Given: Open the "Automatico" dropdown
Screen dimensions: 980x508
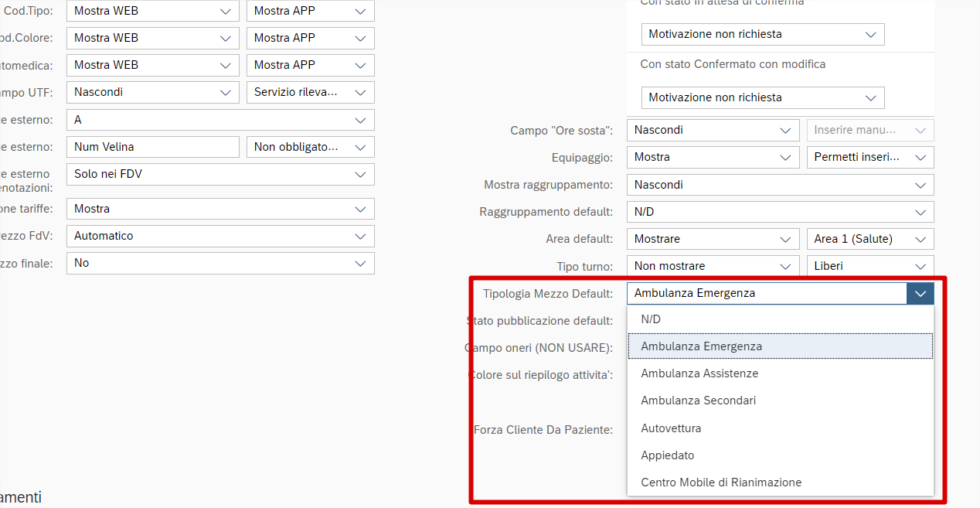Looking at the screenshot, I should click(220, 236).
